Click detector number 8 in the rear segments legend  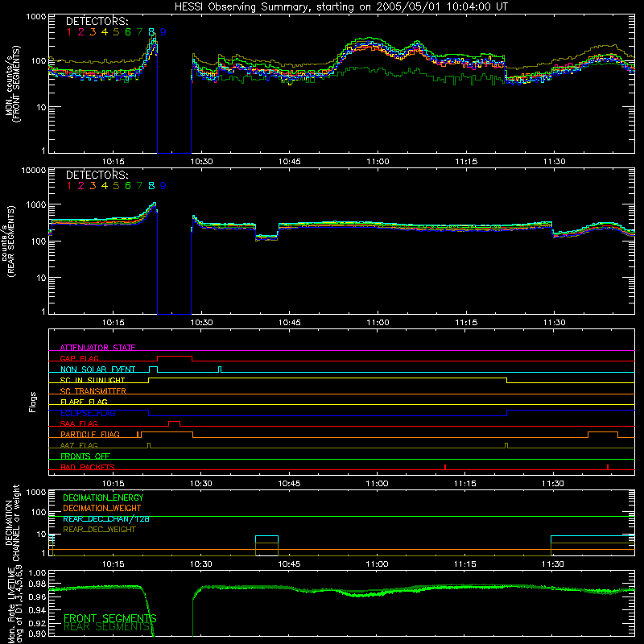tap(151, 186)
